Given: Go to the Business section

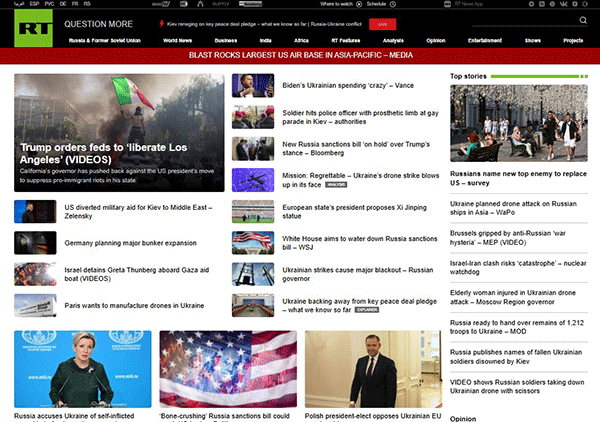Looking at the screenshot, I should click(226, 41).
